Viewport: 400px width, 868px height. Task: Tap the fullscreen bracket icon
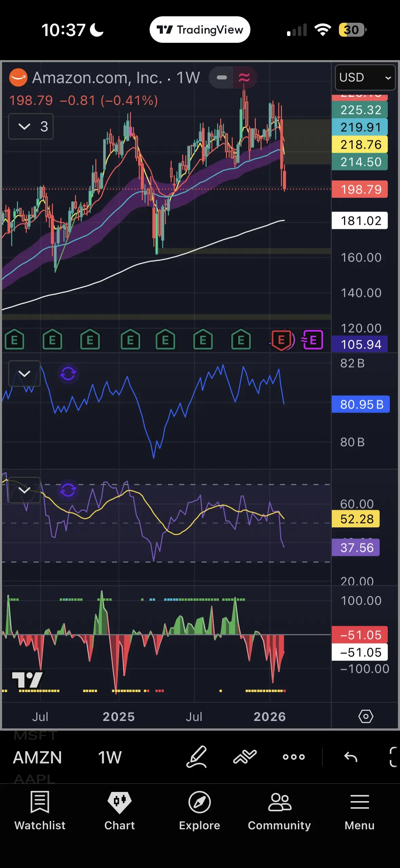(x=394, y=757)
